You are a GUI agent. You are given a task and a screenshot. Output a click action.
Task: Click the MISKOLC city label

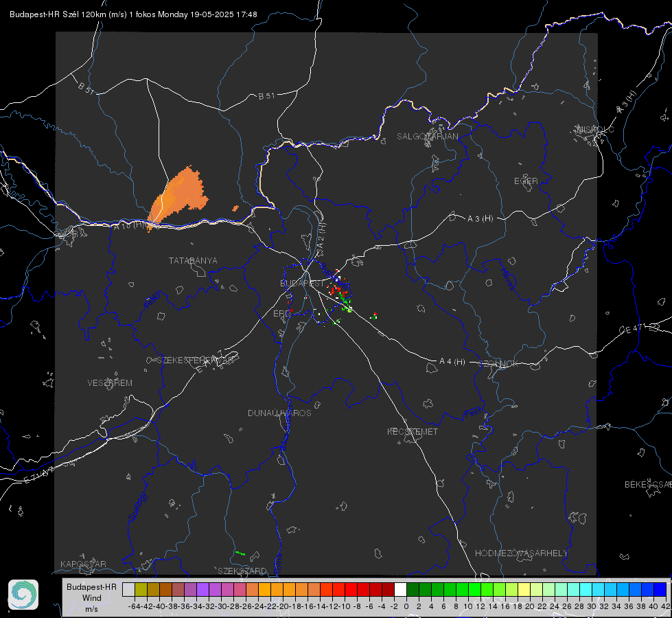tap(595, 130)
